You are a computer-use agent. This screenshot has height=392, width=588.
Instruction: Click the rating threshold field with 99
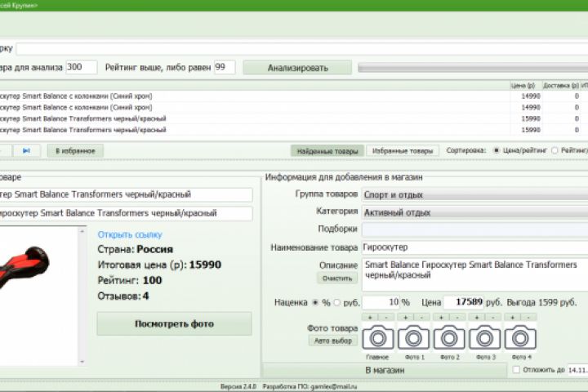pos(225,67)
